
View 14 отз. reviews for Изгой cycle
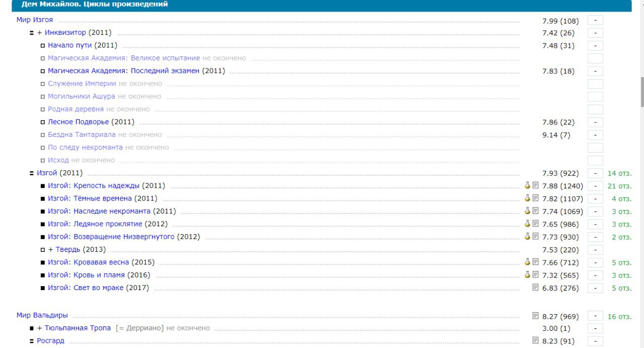(x=619, y=173)
